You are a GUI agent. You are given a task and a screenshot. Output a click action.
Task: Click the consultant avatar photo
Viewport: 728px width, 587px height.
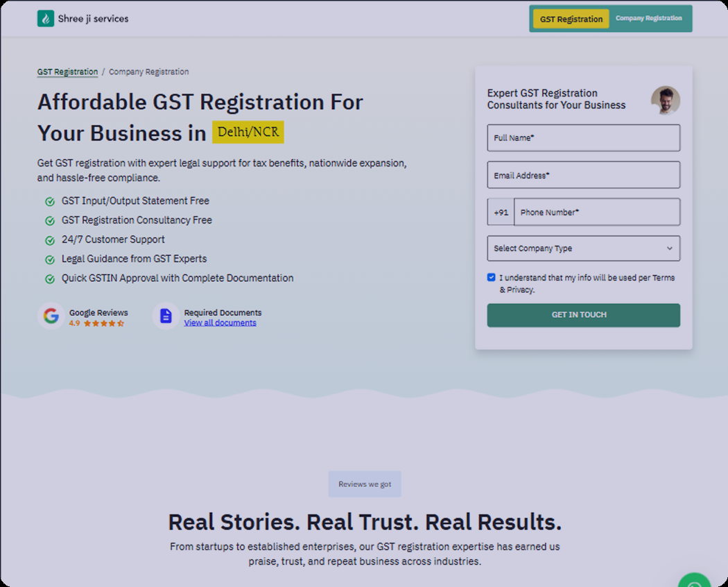coord(665,101)
